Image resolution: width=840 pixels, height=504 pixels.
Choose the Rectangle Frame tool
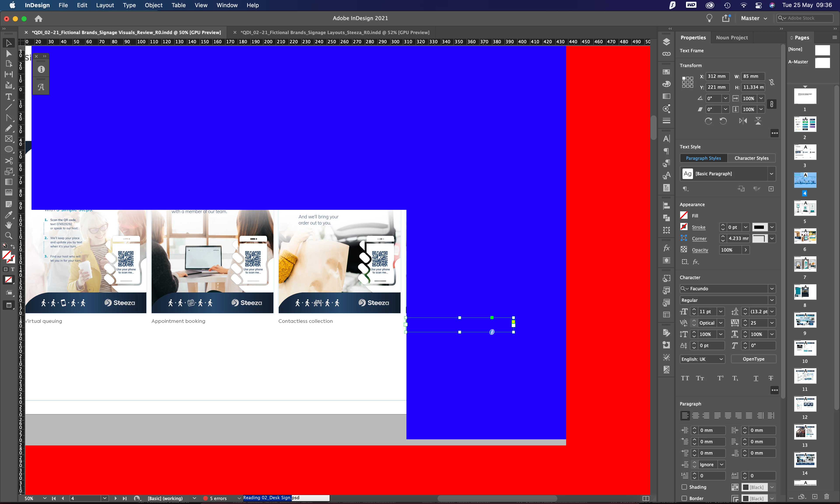coord(9,139)
